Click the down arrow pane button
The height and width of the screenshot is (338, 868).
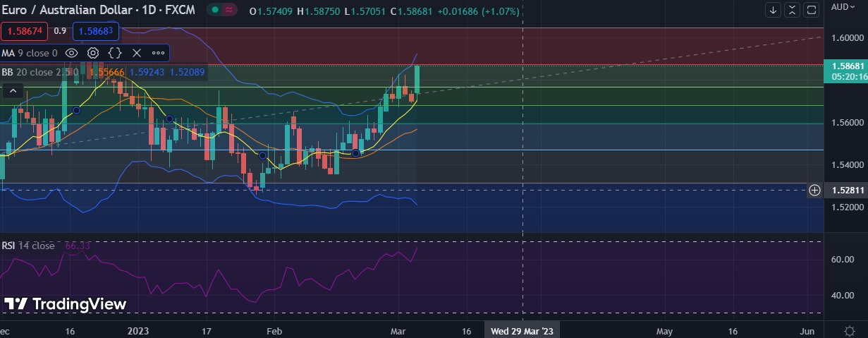pyautogui.click(x=774, y=10)
